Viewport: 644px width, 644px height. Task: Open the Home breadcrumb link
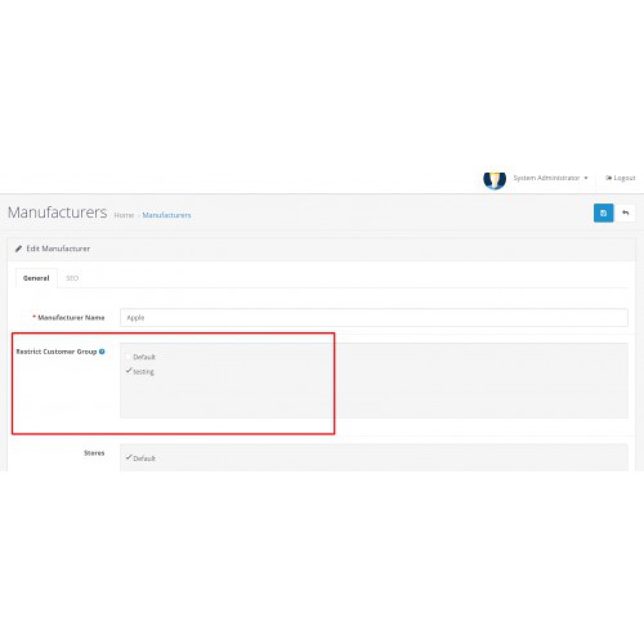coord(123,215)
